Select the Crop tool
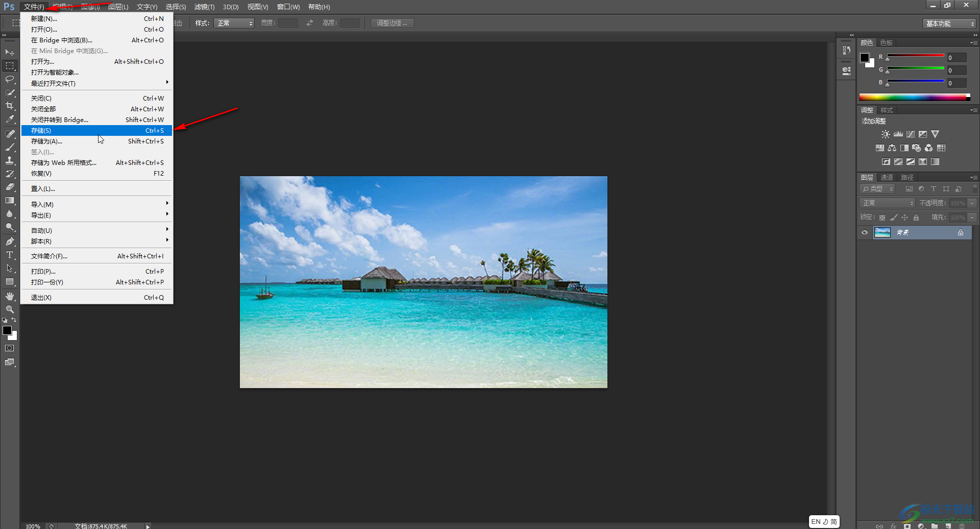The width and height of the screenshot is (980, 529). (10, 106)
